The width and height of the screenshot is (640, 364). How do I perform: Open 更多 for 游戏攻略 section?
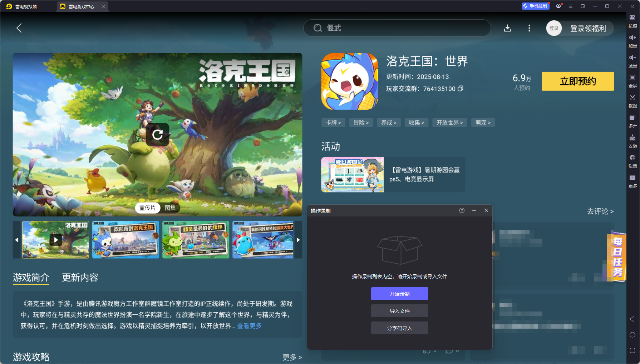click(x=292, y=357)
